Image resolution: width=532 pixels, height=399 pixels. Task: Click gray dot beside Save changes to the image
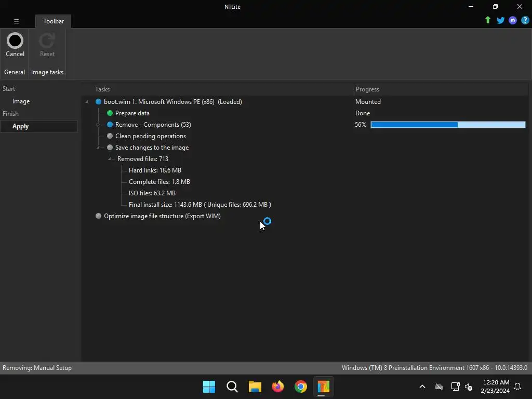click(x=110, y=147)
